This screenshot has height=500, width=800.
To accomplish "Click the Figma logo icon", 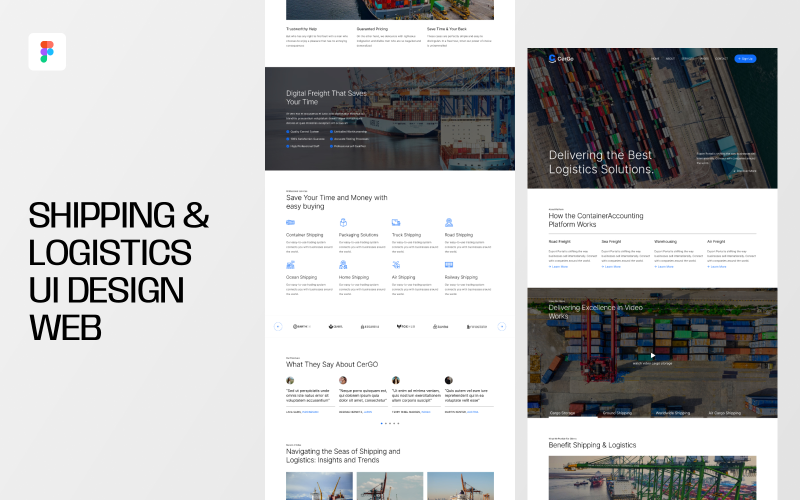I will [47, 52].
